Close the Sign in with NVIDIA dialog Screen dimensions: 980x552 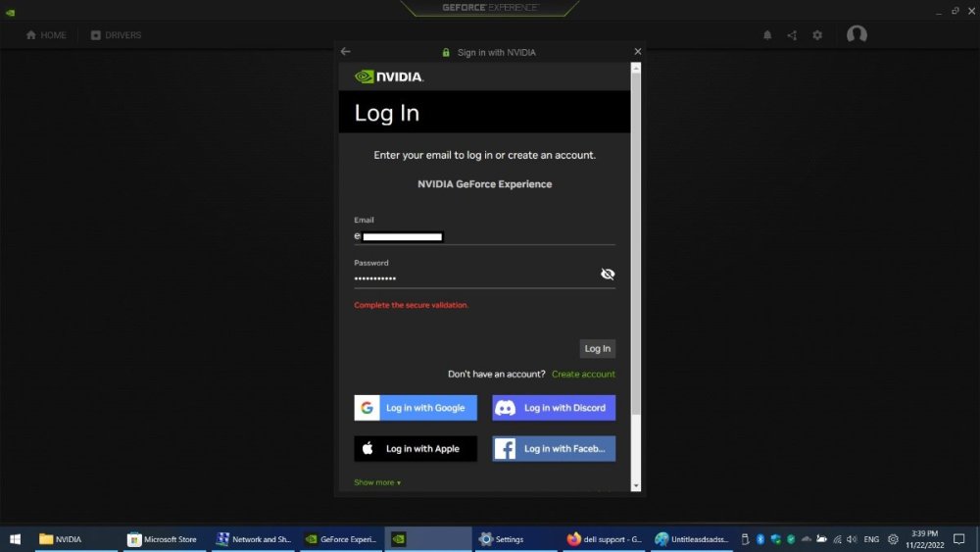pos(638,51)
